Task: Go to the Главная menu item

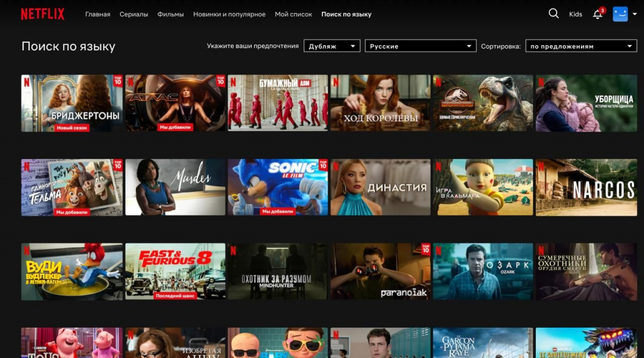Action: tap(97, 14)
